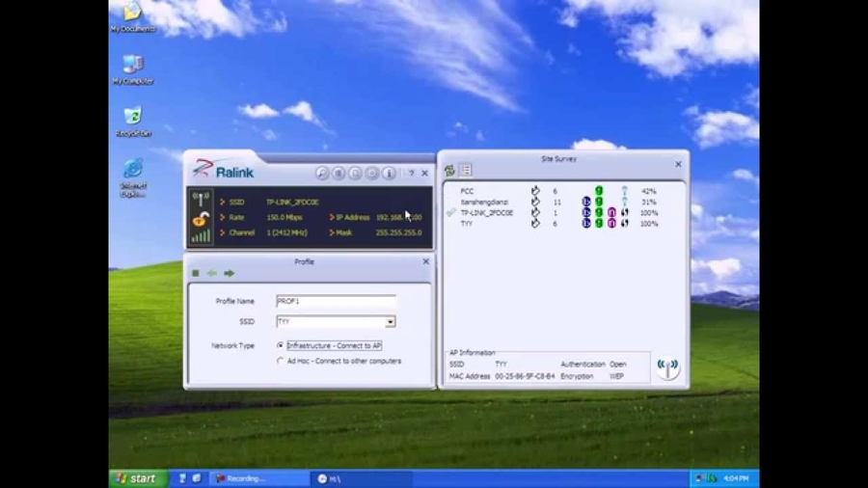Screen dimensions: 868x488
Task: Click the question mark help icon in Ralink
Action: tap(411, 174)
